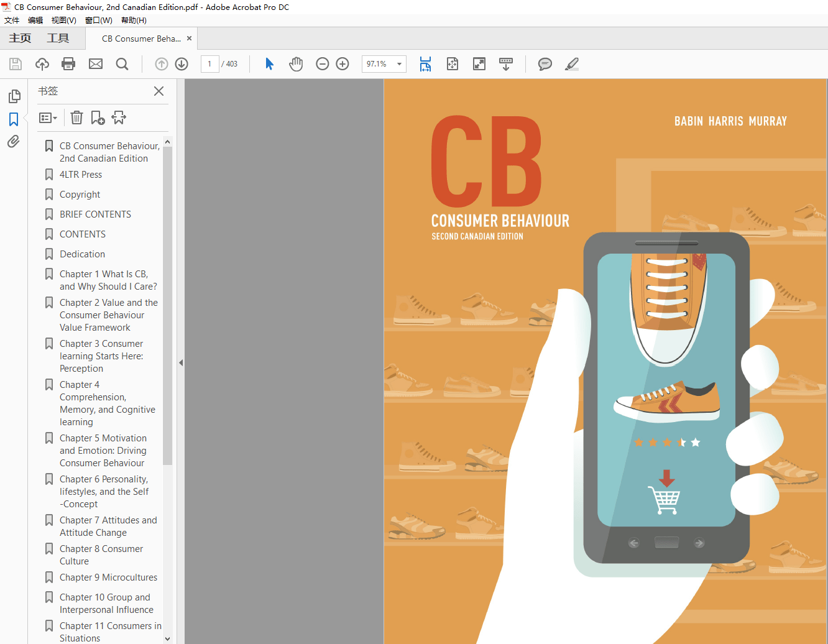Open Chapter 10 Group and Interpersonal Influence
The width and height of the screenshot is (828, 644).
[x=106, y=604]
